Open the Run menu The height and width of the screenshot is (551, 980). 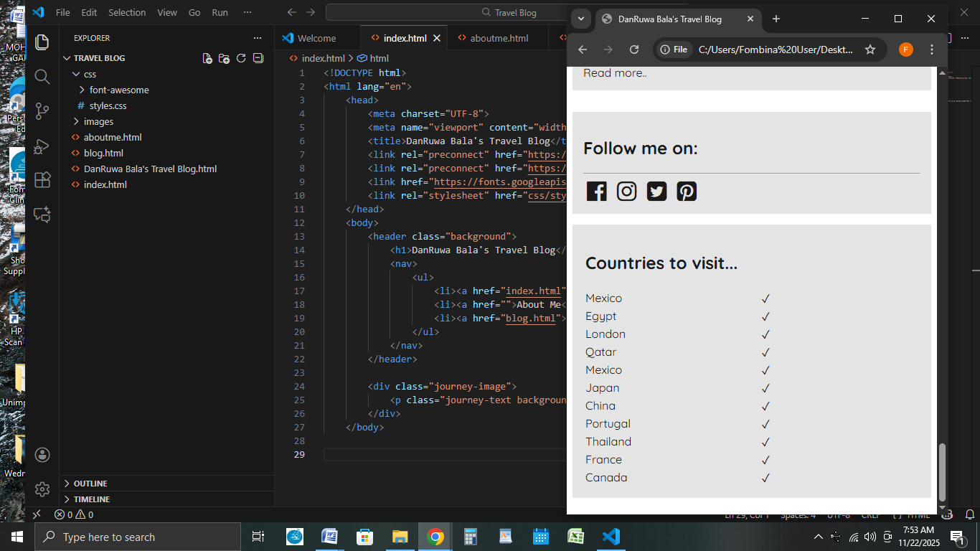(220, 12)
